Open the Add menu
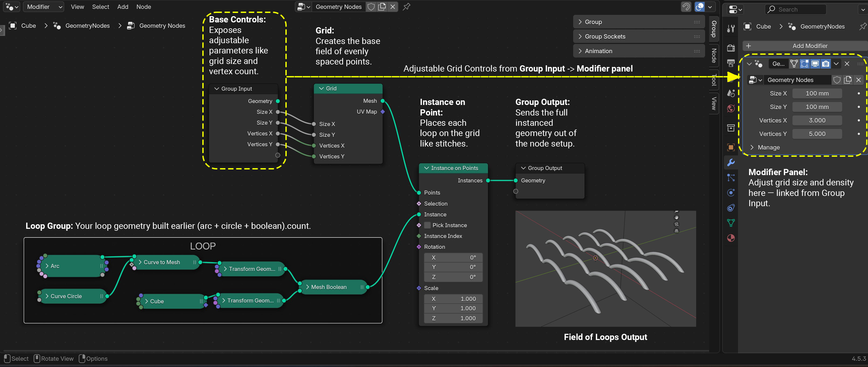Image resolution: width=868 pixels, height=367 pixels. (x=123, y=7)
